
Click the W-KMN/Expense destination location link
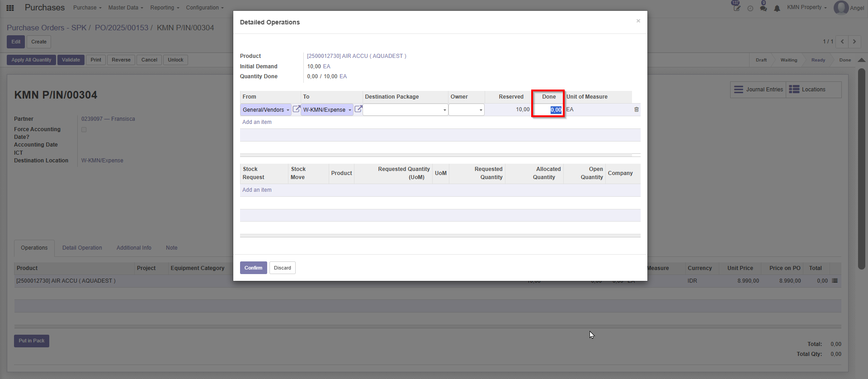tap(102, 161)
